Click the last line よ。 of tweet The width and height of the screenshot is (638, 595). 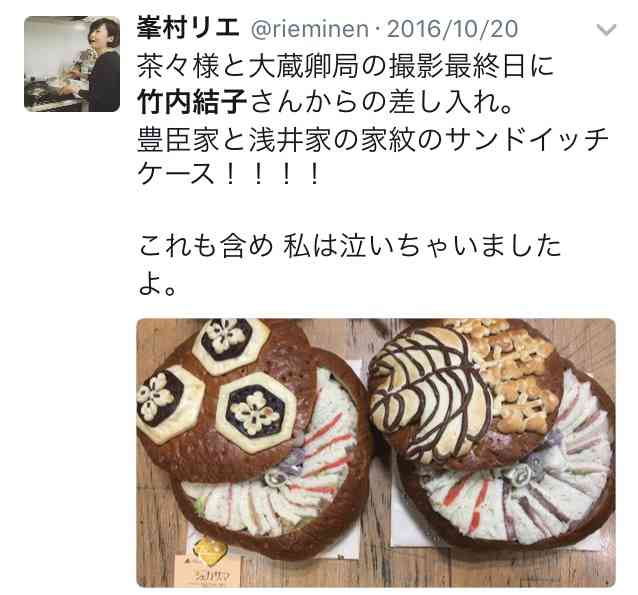tap(157, 284)
